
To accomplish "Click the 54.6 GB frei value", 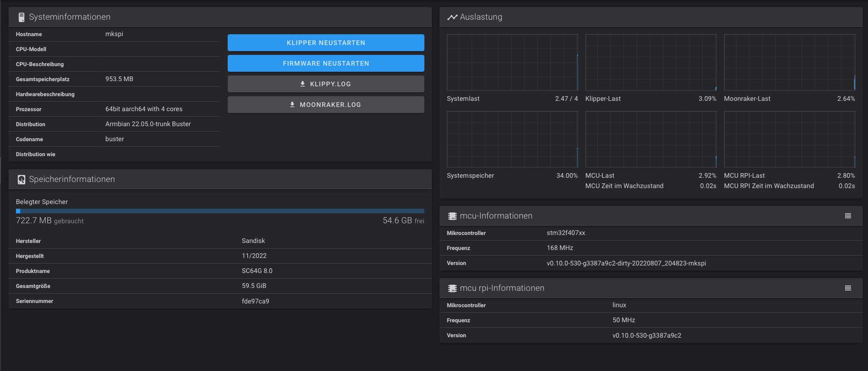I will 403,220.
